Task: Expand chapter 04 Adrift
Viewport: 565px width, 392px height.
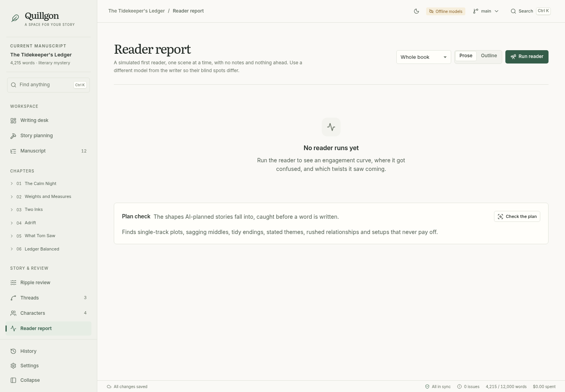Action: point(12,223)
